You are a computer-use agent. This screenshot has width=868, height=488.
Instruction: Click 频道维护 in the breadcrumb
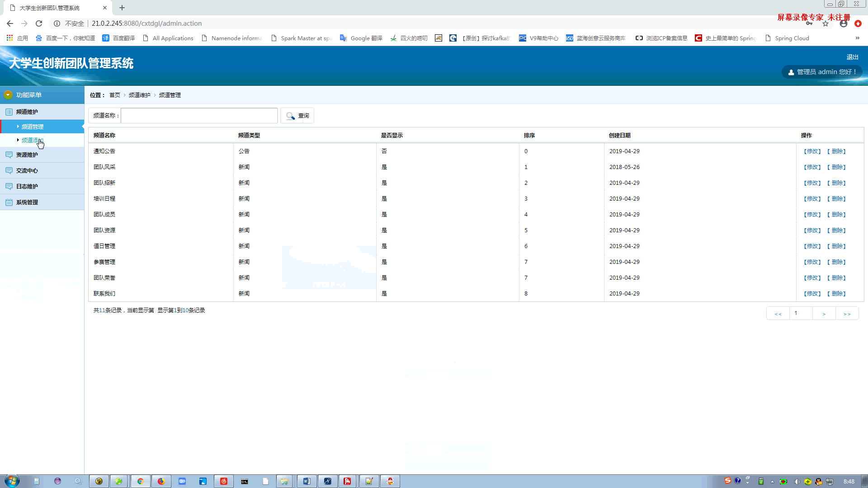(x=139, y=95)
